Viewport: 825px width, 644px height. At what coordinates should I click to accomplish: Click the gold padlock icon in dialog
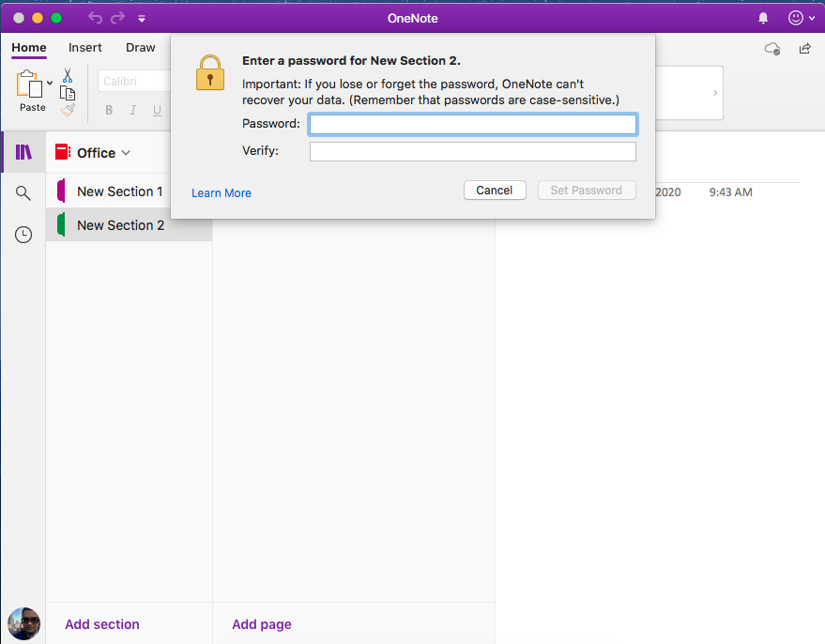tap(210, 72)
